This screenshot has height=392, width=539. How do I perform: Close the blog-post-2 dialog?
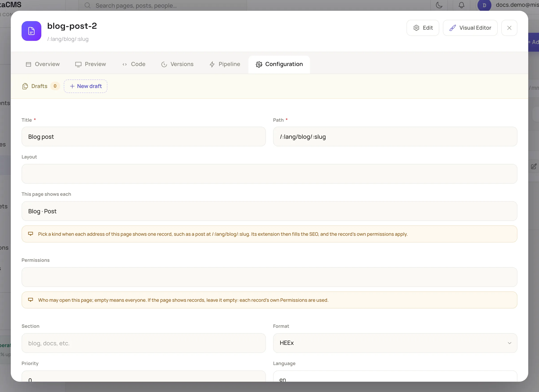[509, 28]
